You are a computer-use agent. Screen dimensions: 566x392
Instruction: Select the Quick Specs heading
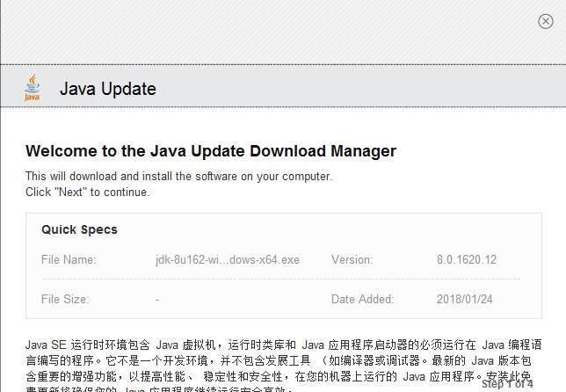point(79,229)
